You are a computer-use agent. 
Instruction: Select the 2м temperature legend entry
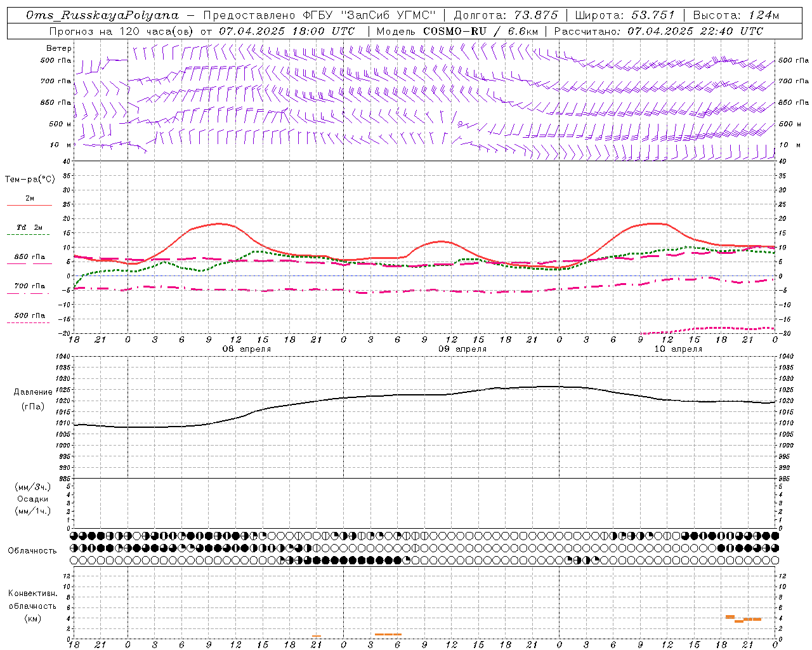tap(29, 201)
